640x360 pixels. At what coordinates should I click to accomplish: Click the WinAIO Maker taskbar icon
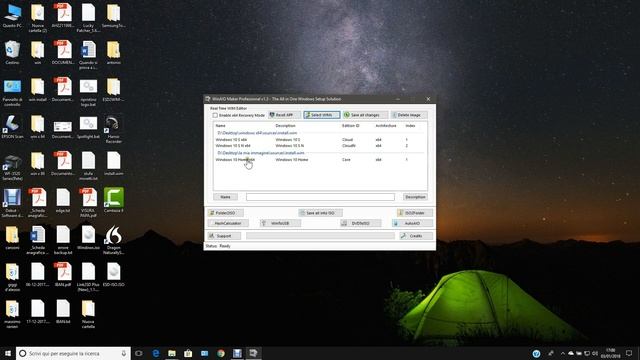(x=253, y=353)
